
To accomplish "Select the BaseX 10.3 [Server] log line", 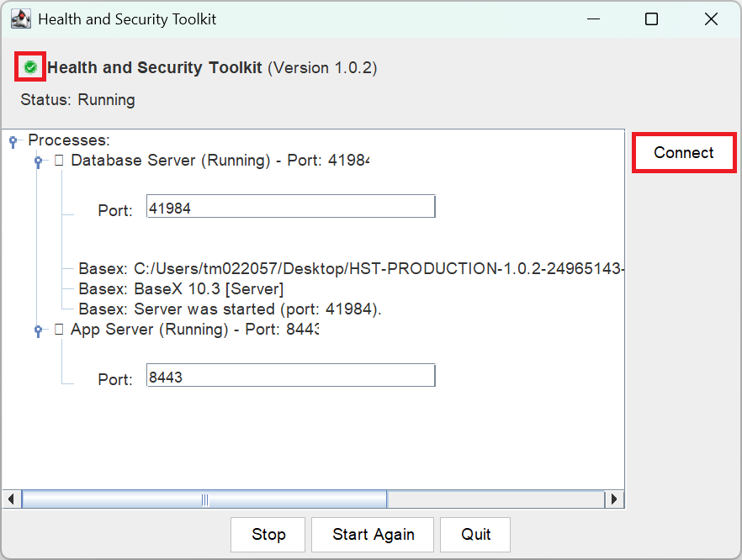I will click(x=181, y=289).
